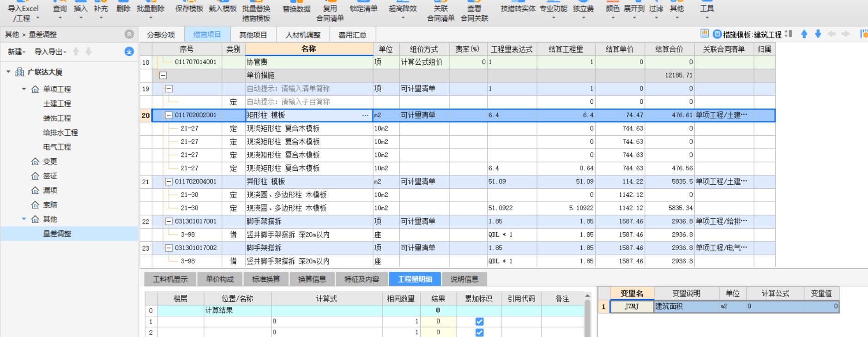Toggle the 累加标识 checkbox in detail row 1
This screenshot has width=868, height=337.
(x=479, y=321)
